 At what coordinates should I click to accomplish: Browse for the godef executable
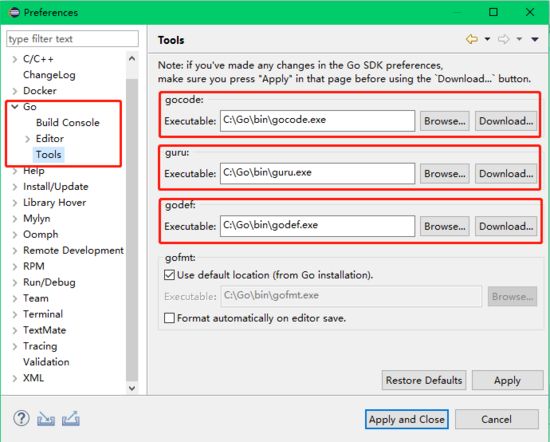(444, 226)
